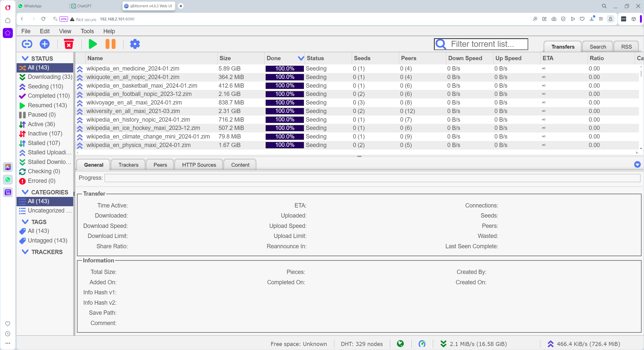The image size is (644, 350).
Task: Open options via blue gear icon
Action: pyautogui.click(x=135, y=44)
